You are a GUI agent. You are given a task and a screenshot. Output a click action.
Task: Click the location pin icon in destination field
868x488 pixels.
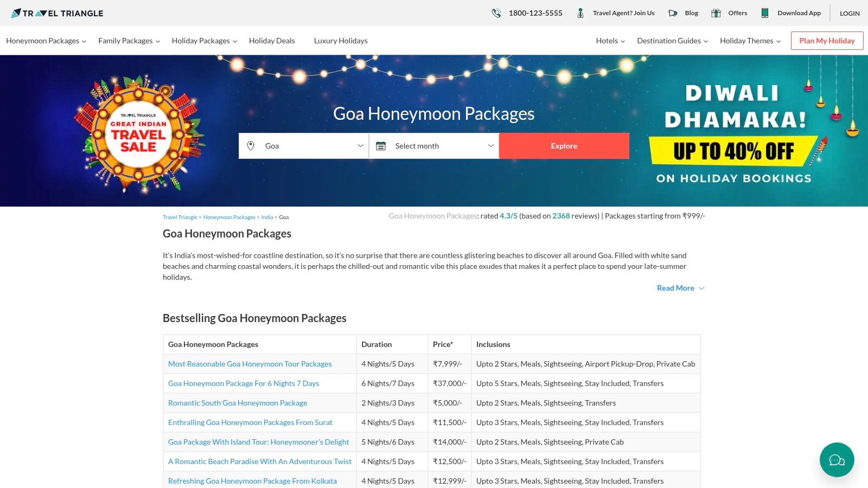tap(251, 146)
